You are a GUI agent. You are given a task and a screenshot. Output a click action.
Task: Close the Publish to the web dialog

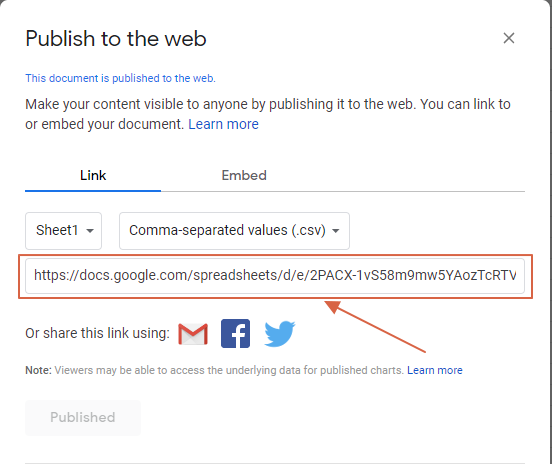509,38
